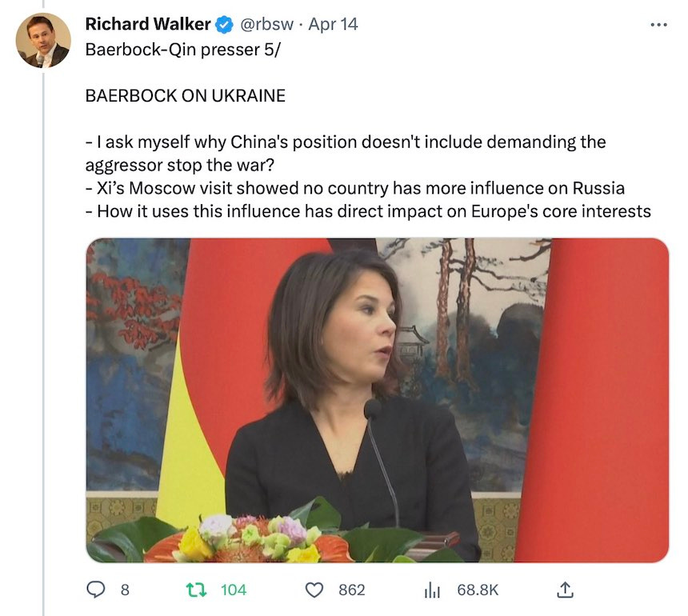Click the 8 replies count
This screenshot has width=688, height=616.
[125, 590]
